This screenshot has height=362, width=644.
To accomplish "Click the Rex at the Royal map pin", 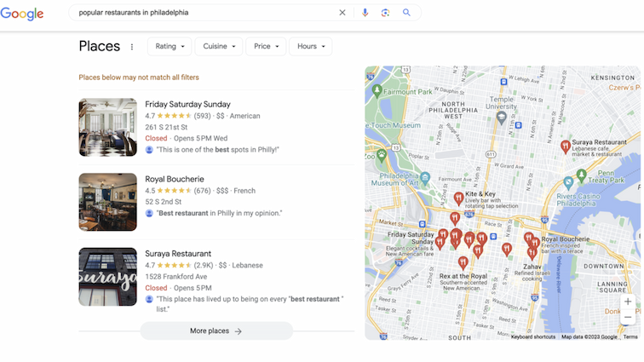I will click(x=463, y=262).
